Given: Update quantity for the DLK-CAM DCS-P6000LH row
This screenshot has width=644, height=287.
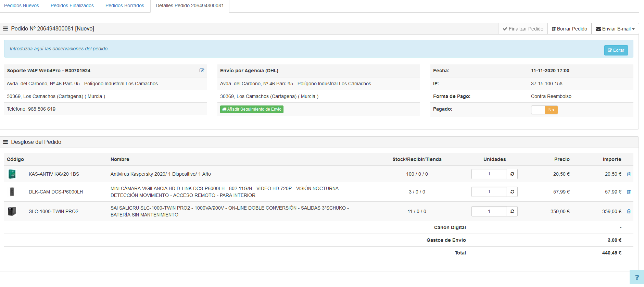Looking at the screenshot, I should click(x=512, y=192).
